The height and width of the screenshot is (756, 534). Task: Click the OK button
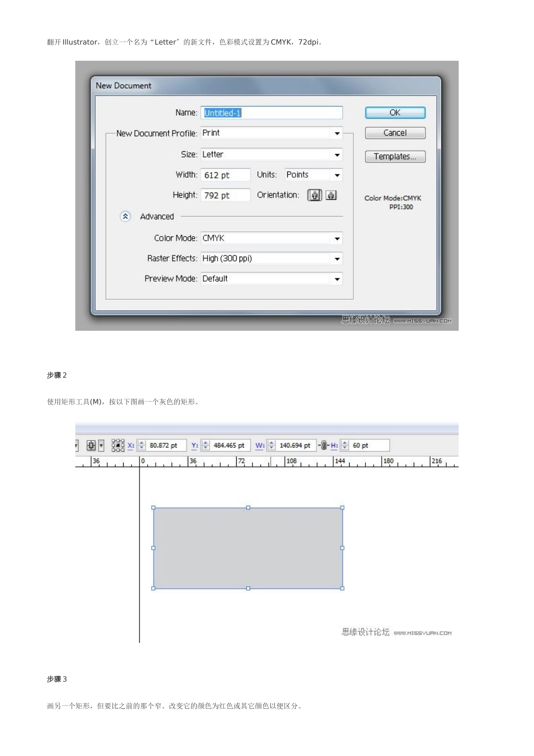click(395, 112)
